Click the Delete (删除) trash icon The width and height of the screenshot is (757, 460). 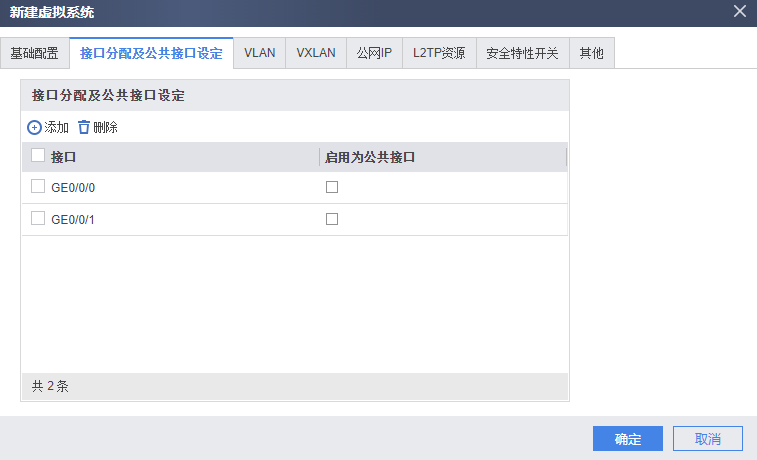84,128
